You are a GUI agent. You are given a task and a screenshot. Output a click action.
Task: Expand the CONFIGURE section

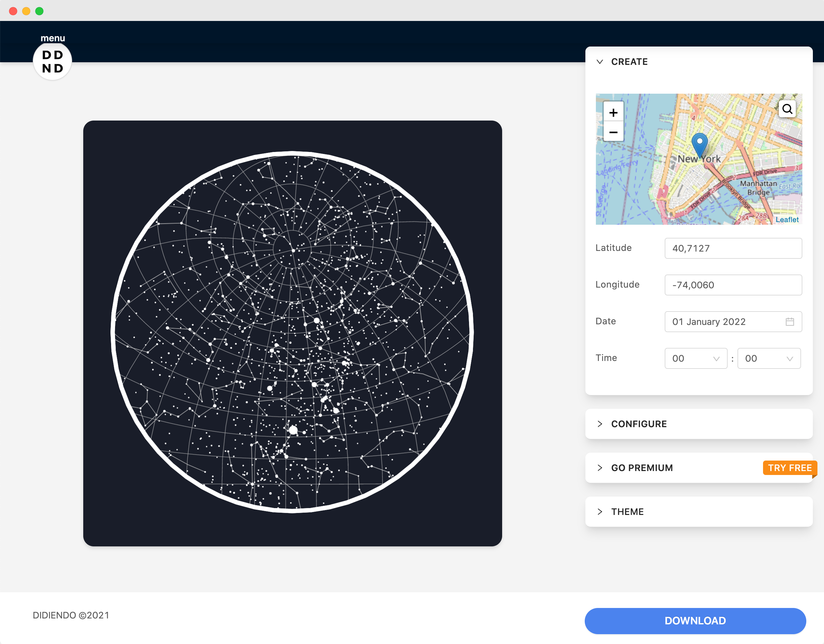pos(600,424)
